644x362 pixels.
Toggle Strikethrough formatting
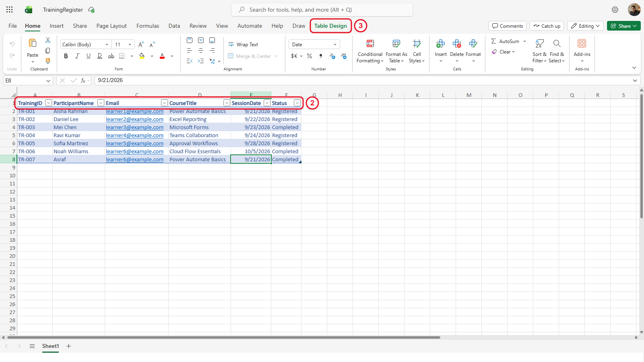pyautogui.click(x=111, y=56)
